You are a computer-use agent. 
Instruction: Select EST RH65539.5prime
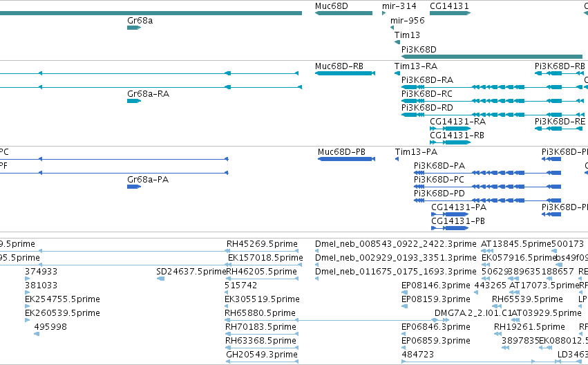click(x=527, y=299)
